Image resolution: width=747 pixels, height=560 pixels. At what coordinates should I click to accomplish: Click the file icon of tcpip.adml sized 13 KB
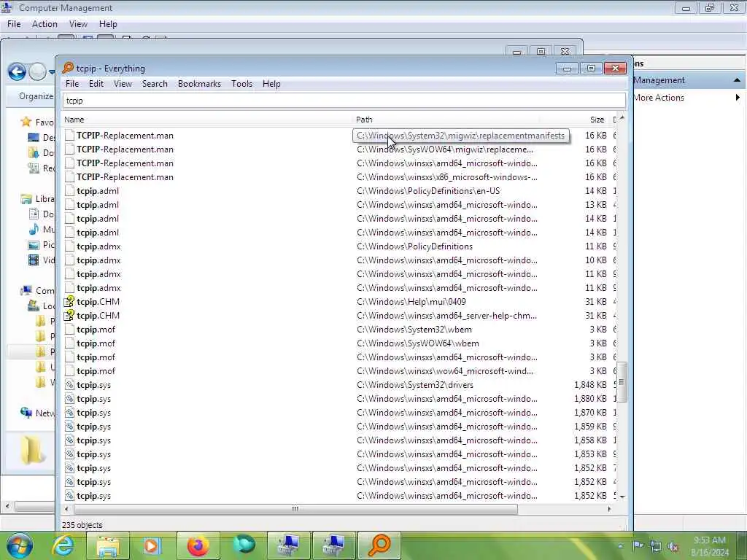[69, 205]
